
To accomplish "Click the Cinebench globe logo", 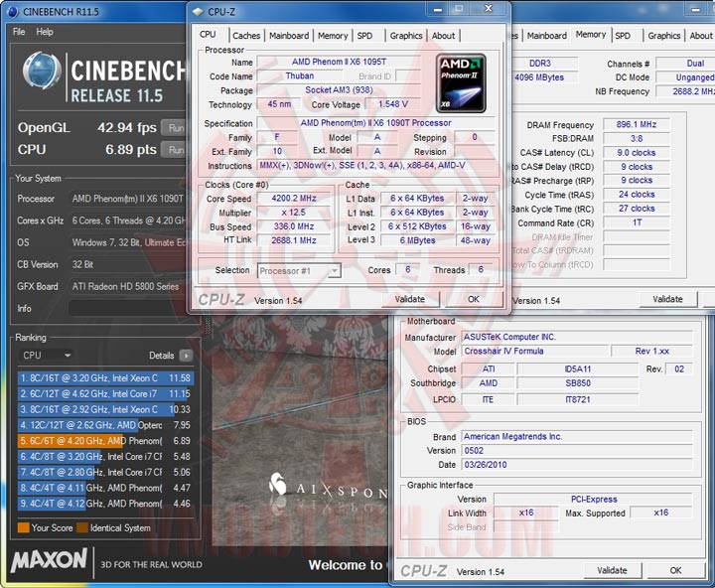I will 42,71.
